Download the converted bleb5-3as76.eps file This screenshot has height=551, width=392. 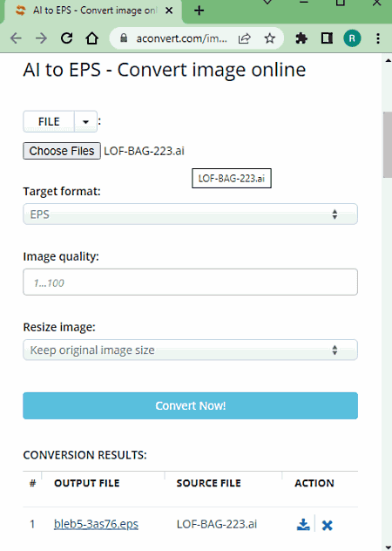[x=303, y=525]
